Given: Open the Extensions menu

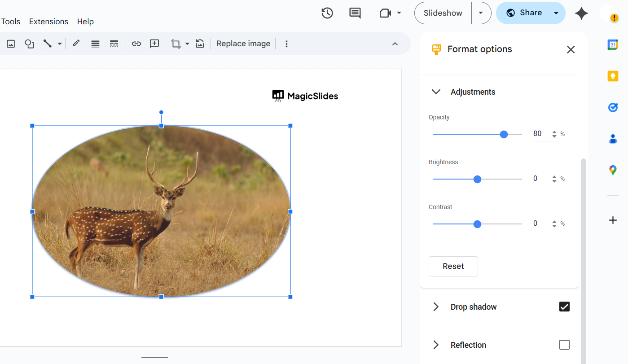Looking at the screenshot, I should [x=48, y=22].
